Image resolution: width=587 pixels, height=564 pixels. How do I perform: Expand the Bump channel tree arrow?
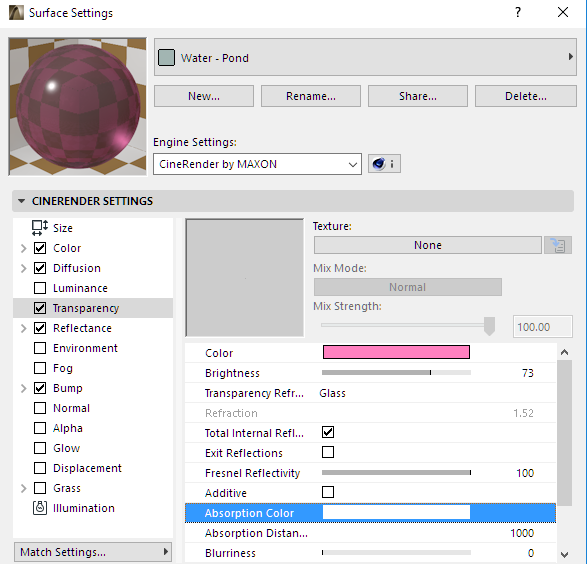click(24, 388)
